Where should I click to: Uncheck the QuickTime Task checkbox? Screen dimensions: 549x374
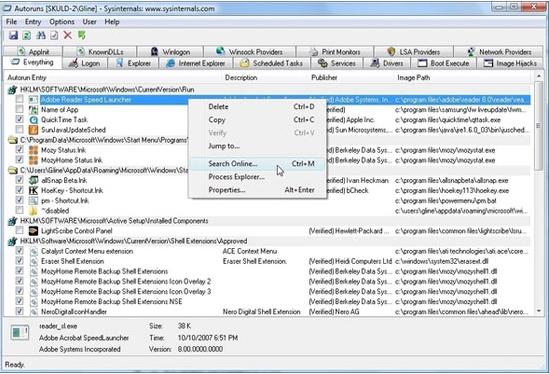coord(20,119)
